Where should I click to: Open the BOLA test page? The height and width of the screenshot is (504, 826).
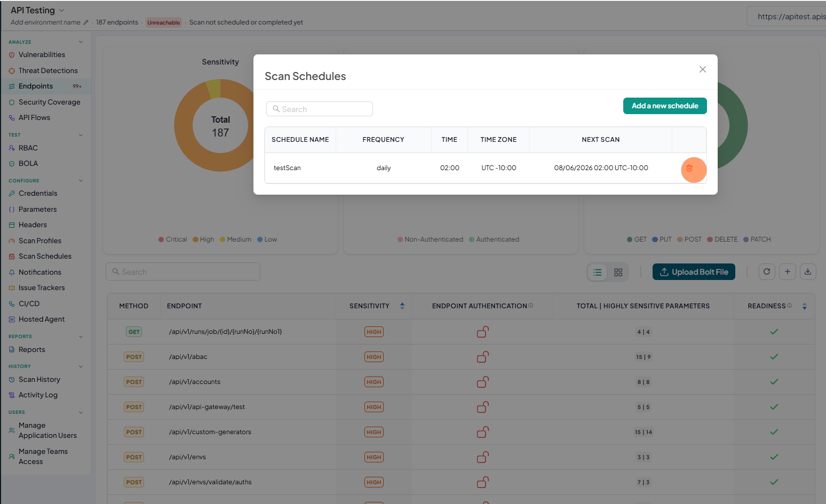(x=28, y=163)
